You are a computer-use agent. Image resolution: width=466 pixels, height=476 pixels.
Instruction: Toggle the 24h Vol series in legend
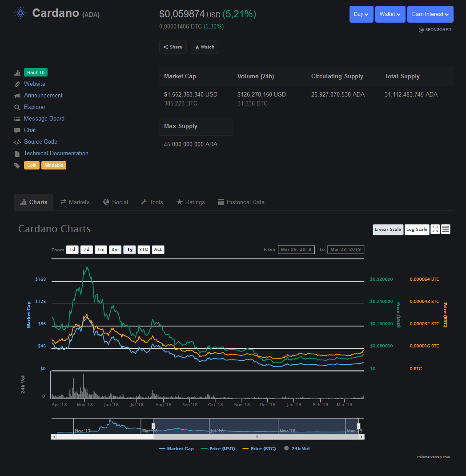click(297, 449)
